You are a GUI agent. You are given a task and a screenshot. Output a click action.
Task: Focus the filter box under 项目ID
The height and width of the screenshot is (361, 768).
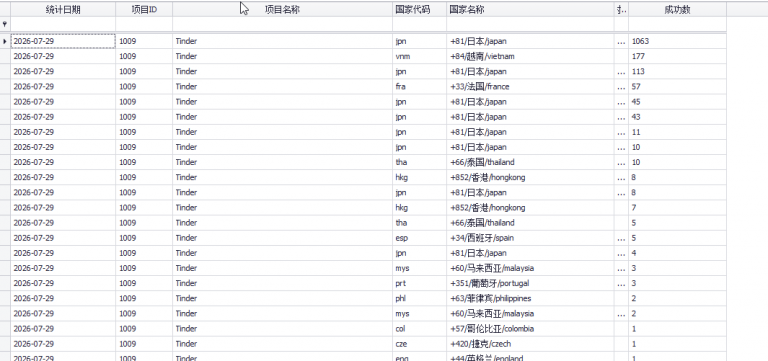144,24
